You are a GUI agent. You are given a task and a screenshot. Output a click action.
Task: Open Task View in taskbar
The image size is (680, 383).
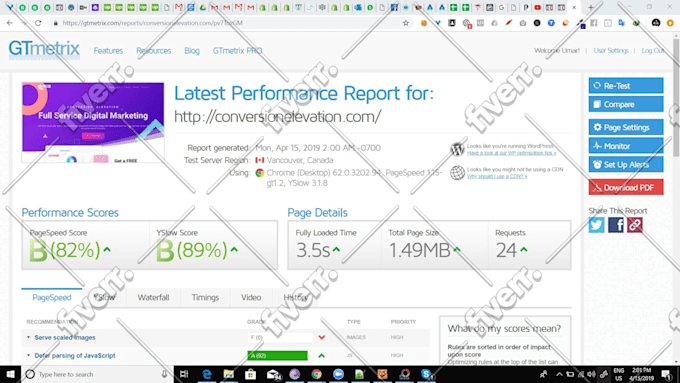coord(184,374)
